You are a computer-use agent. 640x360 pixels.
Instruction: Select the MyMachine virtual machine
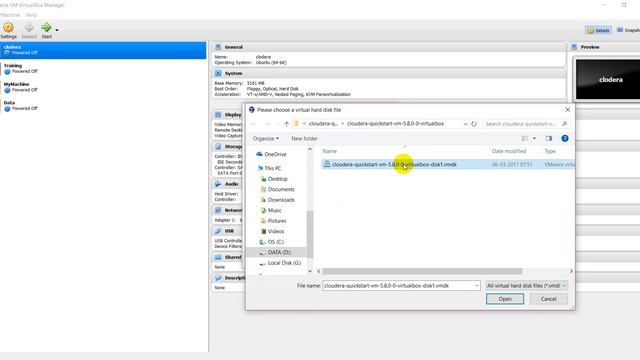coord(103,87)
